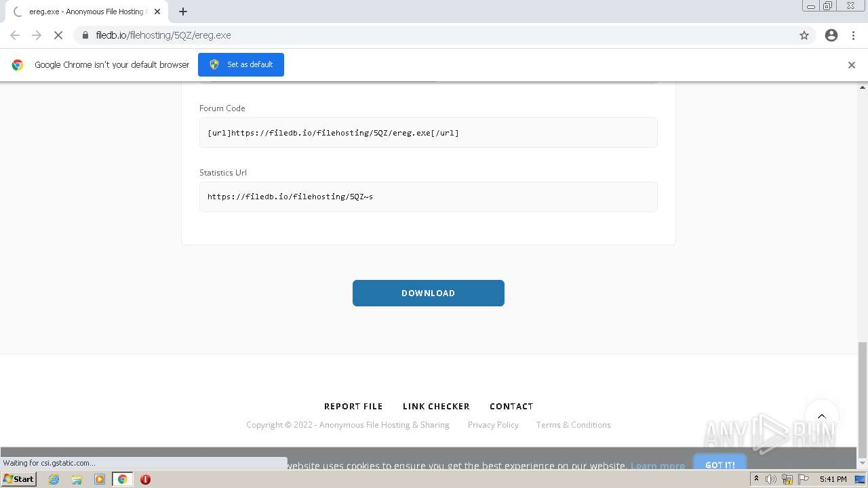Click the page vertical scrollbar thumb
Screen dimensions: 868x488
click(x=863, y=400)
